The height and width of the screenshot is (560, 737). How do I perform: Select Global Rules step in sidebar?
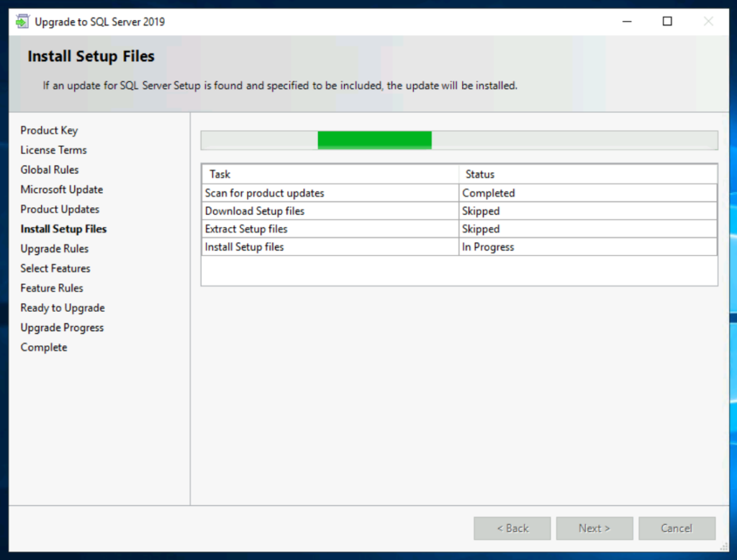click(x=50, y=170)
